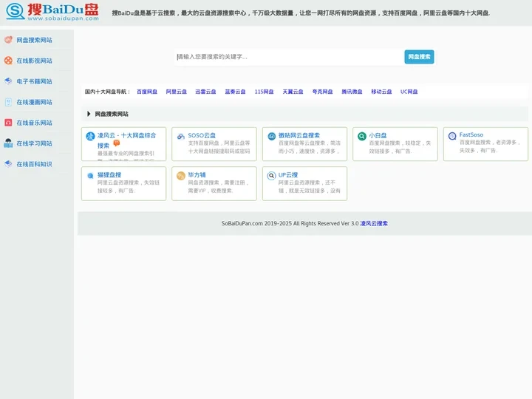Click the 在线学习网站 sidebar icon
The width and height of the screenshot is (532, 399).
8,143
